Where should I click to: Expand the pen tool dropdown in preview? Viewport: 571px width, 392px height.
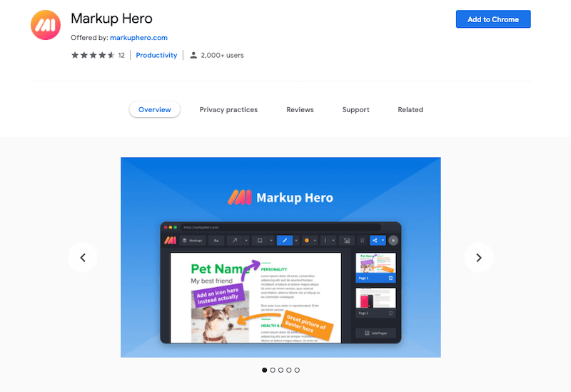pos(296,241)
